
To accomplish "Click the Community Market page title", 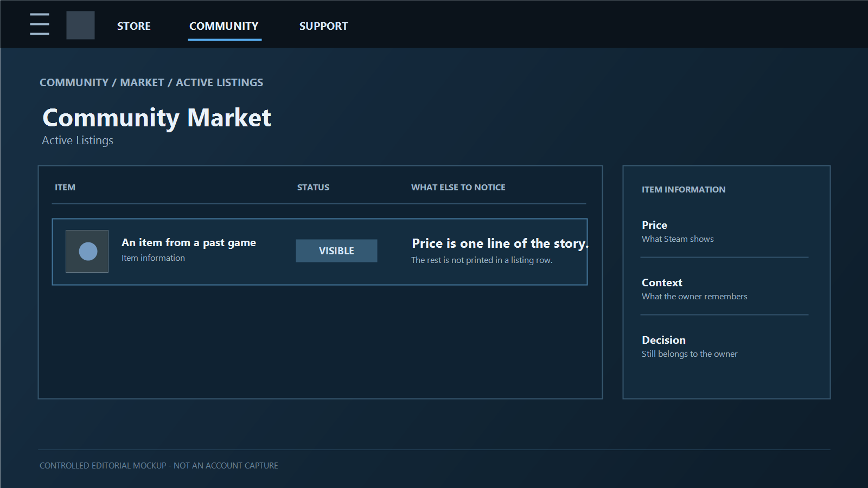I will [157, 118].
